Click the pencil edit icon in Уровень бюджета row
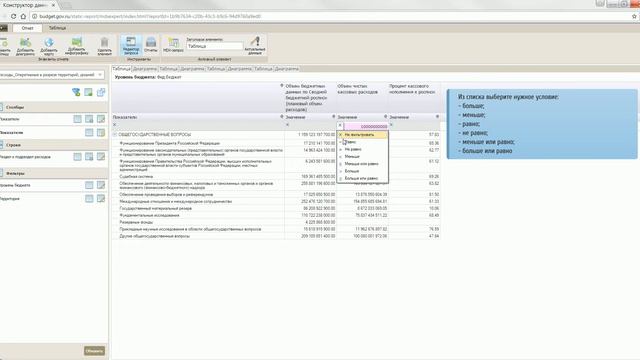Screen dimensions: 640x360 pyautogui.click(x=101, y=185)
